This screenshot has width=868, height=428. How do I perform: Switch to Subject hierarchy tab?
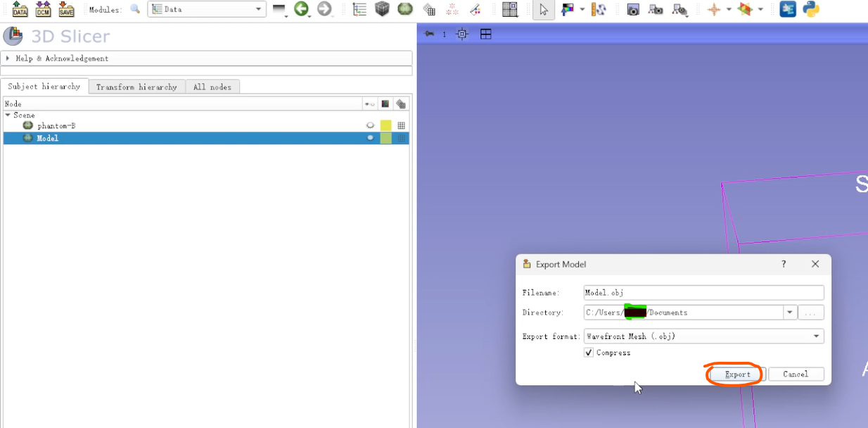(x=44, y=86)
